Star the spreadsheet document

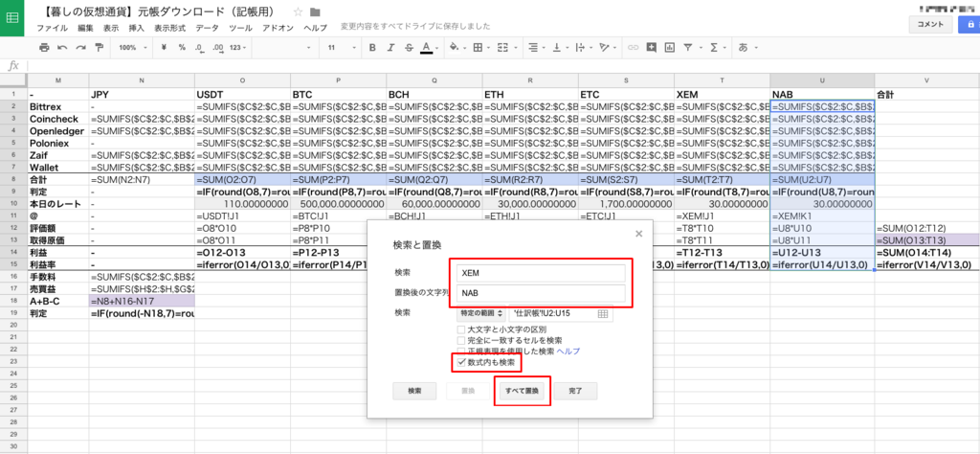click(x=299, y=11)
